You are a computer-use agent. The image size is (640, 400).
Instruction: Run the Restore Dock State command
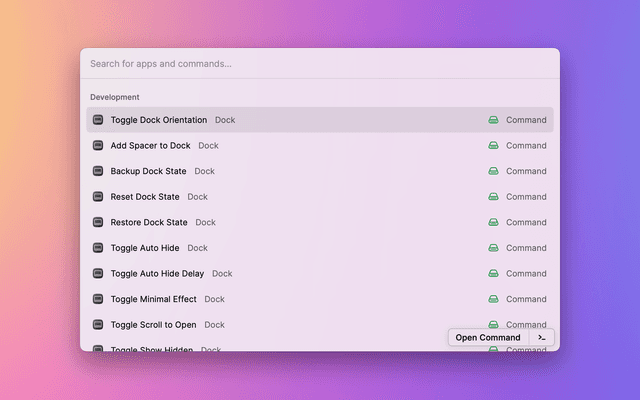point(149,222)
